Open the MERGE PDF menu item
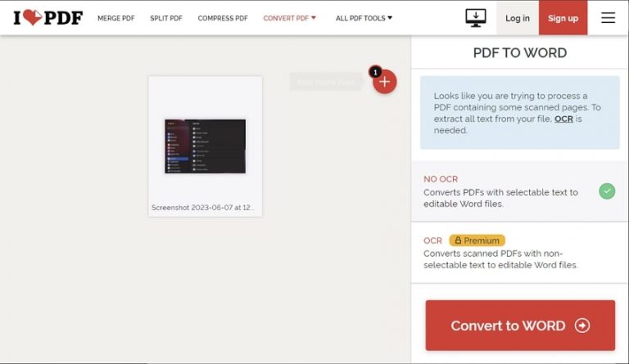The height and width of the screenshot is (364, 629). (x=116, y=18)
